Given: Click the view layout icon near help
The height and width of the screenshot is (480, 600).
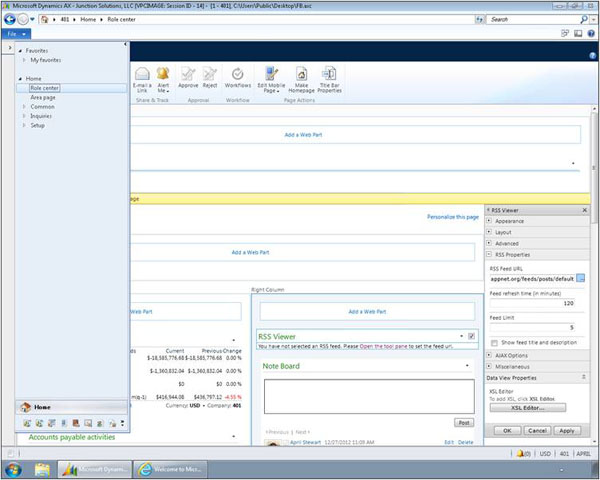Looking at the screenshot, I should [578, 34].
